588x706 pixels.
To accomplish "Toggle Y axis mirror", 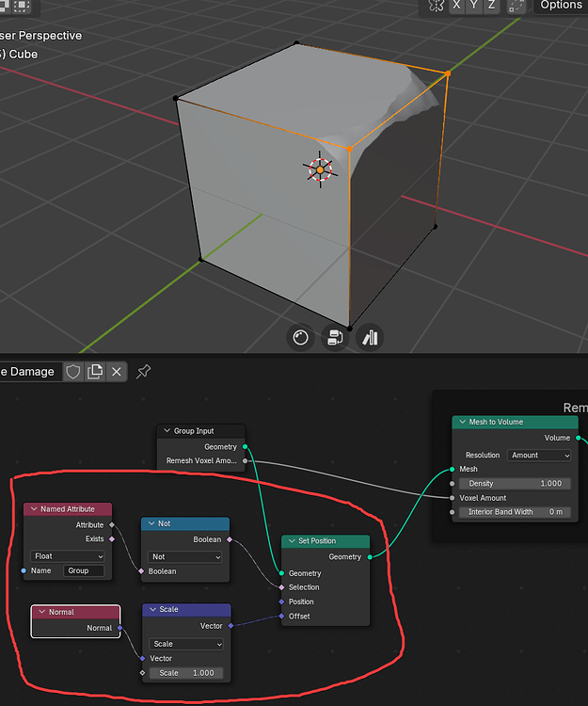I will point(474,5).
